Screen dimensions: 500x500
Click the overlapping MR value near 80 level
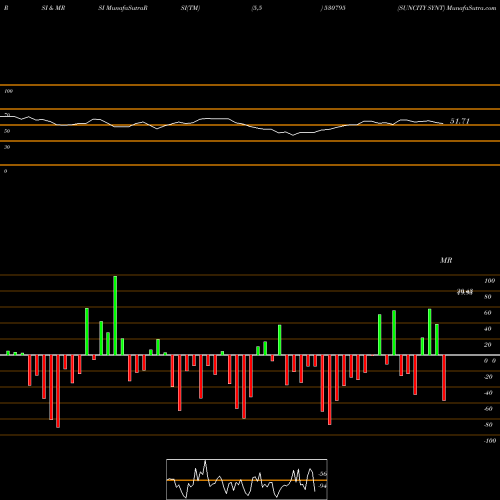[465, 292]
